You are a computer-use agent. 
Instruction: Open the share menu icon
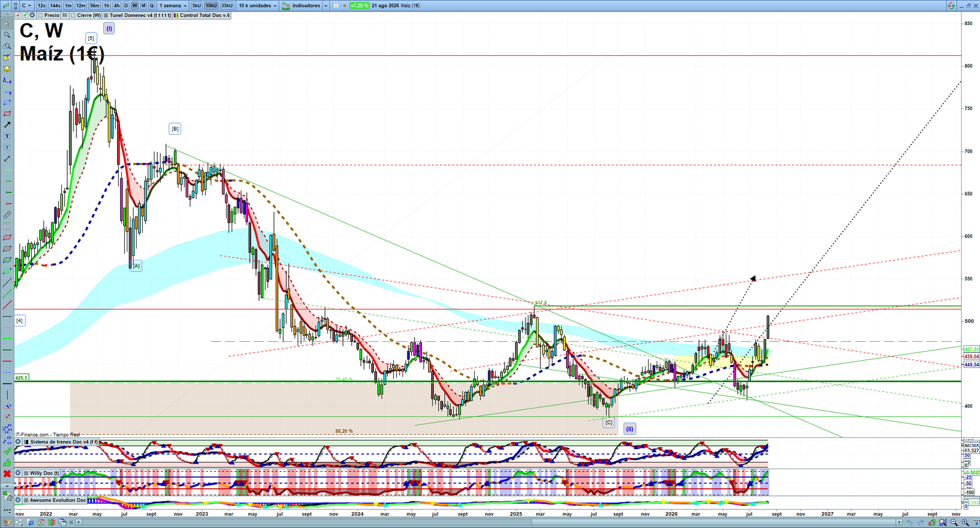coord(20,522)
